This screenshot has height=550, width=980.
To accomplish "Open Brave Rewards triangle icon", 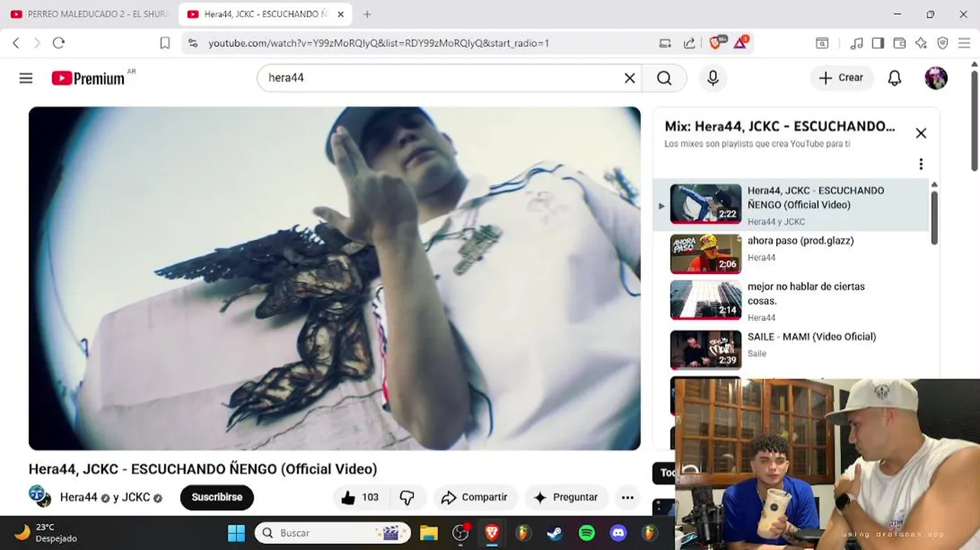I will (740, 43).
